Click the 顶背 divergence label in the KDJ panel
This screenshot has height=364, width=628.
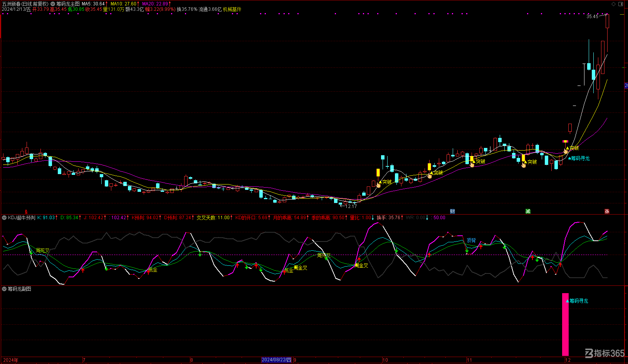(471, 240)
